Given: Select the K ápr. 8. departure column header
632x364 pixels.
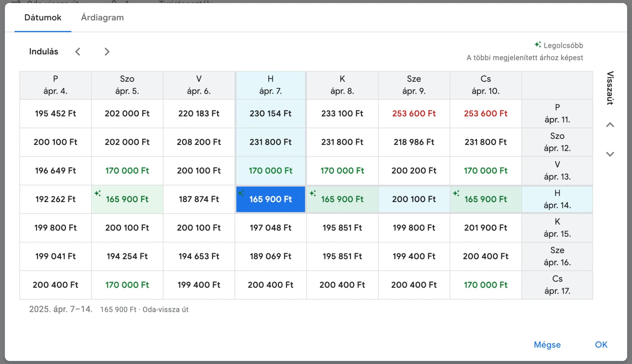Looking at the screenshot, I should pyautogui.click(x=342, y=85).
